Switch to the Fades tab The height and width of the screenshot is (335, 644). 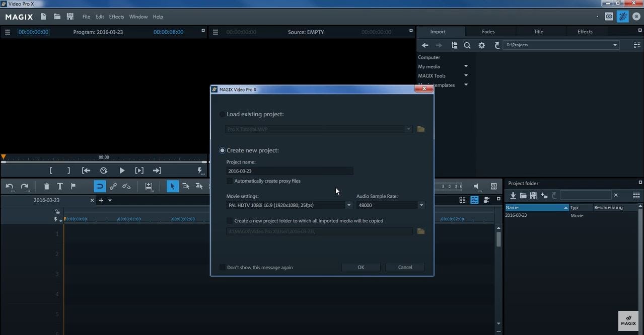pos(488,32)
